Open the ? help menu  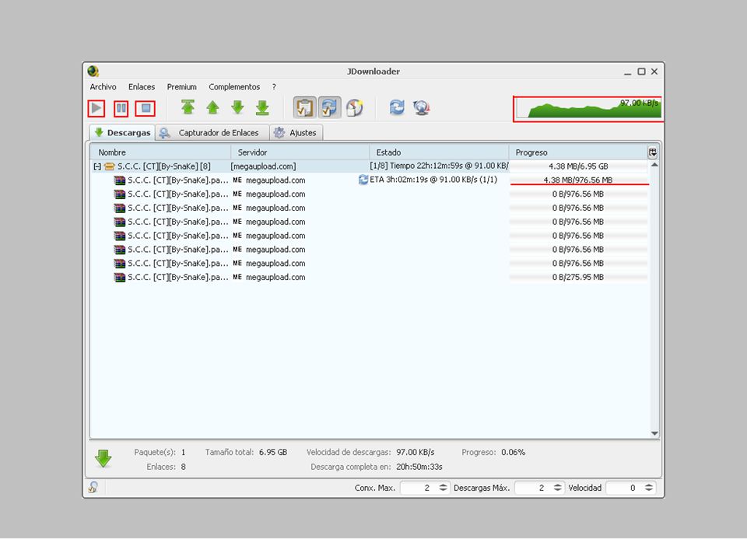pyautogui.click(x=274, y=86)
